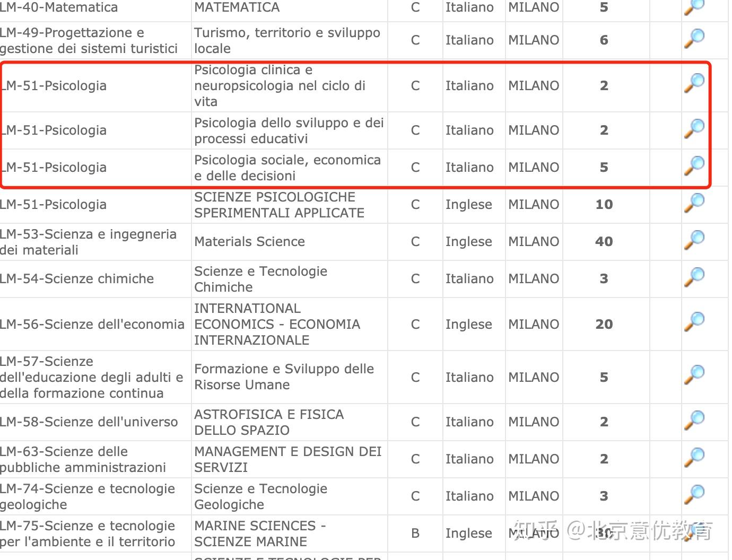
Task: Click seats value 6 in the Turismo row
Action: coord(604,40)
